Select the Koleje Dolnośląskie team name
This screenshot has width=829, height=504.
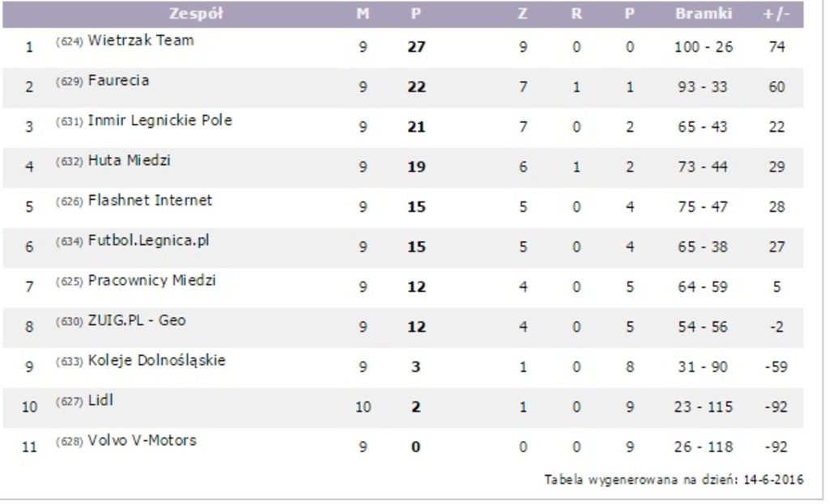point(156,360)
